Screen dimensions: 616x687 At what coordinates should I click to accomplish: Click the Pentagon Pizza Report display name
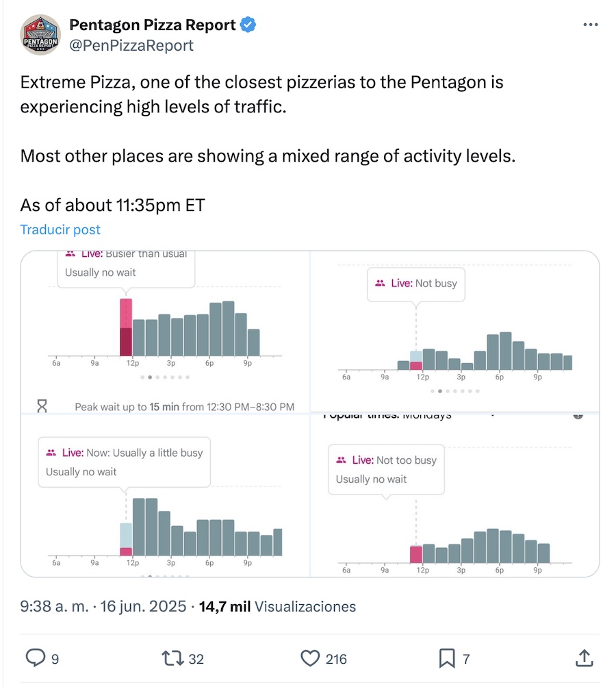pyautogui.click(x=152, y=25)
